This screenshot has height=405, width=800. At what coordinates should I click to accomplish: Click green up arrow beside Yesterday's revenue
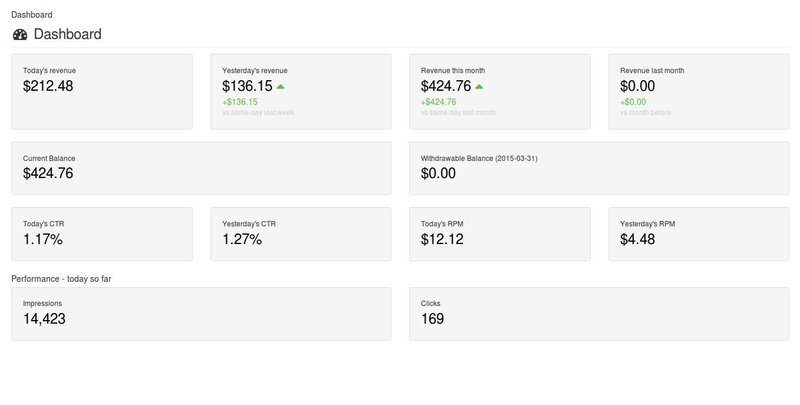pyautogui.click(x=280, y=87)
